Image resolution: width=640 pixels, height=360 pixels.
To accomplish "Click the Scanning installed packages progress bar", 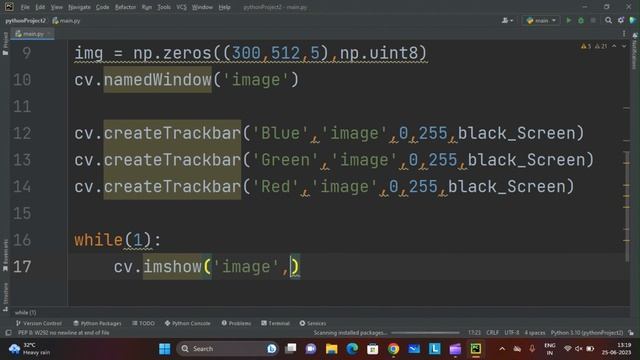I will (424, 333).
